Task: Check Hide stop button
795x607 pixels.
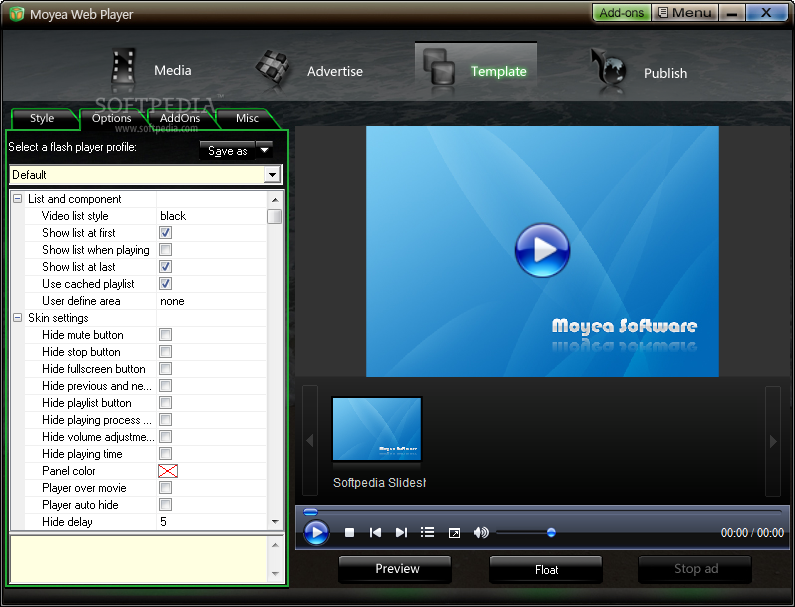Action: (165, 351)
